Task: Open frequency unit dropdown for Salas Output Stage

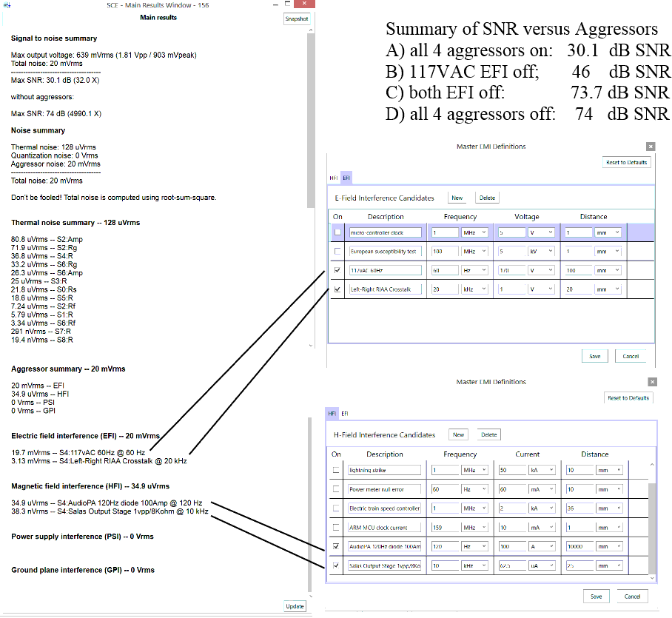Action: [475, 565]
